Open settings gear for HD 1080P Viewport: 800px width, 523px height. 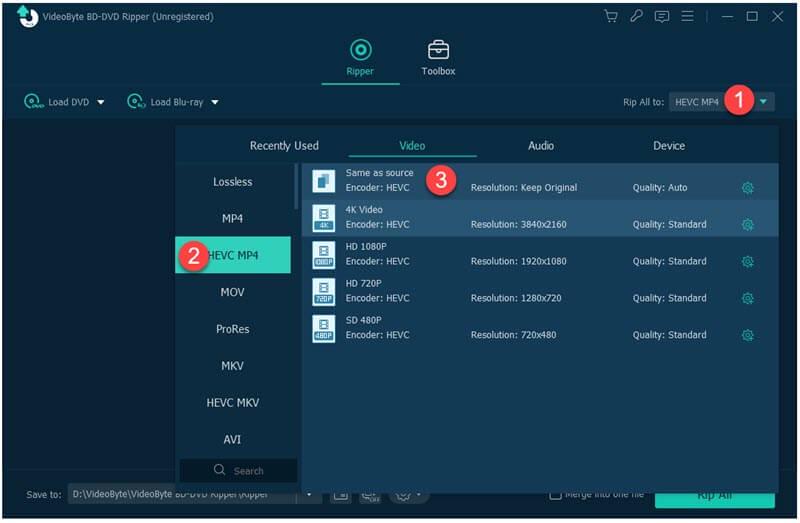coord(747,262)
